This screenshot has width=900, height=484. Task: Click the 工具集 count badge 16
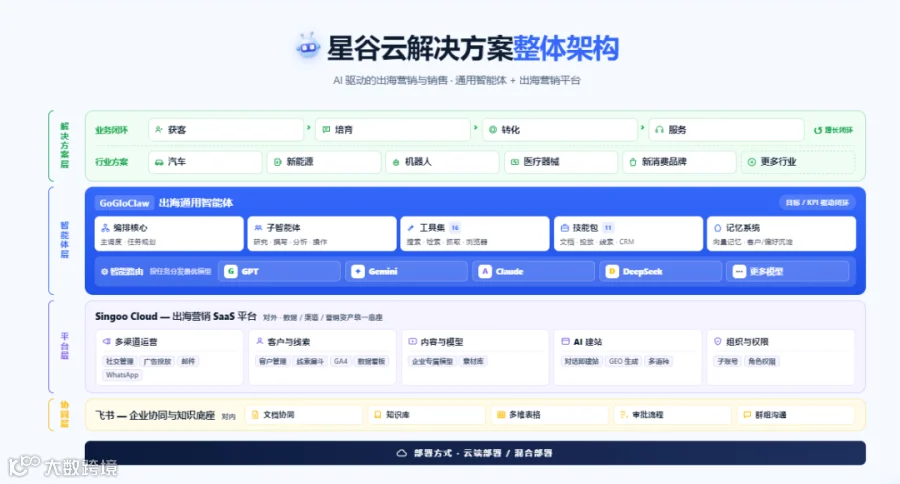(455, 228)
